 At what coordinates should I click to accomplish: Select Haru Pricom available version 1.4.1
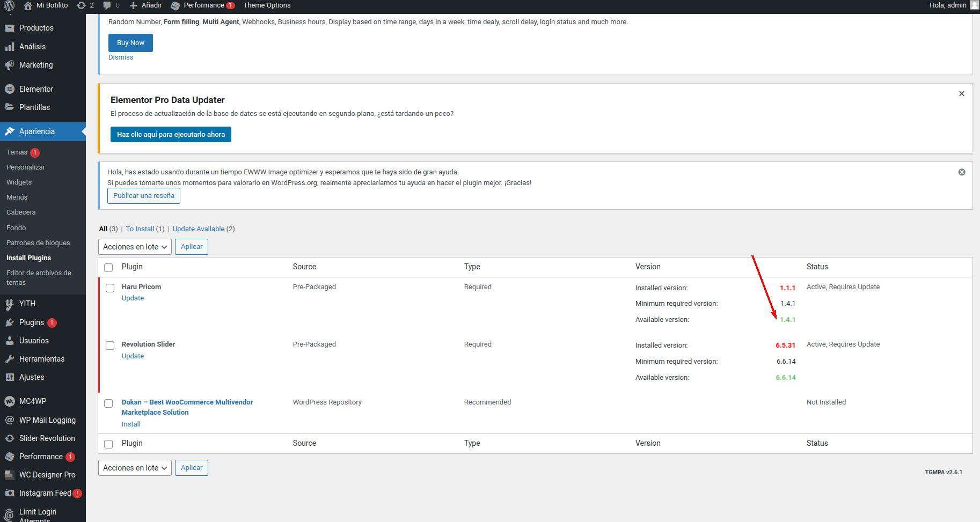coord(788,320)
